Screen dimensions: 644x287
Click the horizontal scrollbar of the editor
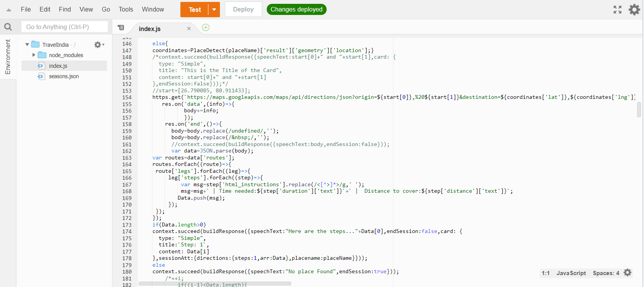[x=215, y=284]
